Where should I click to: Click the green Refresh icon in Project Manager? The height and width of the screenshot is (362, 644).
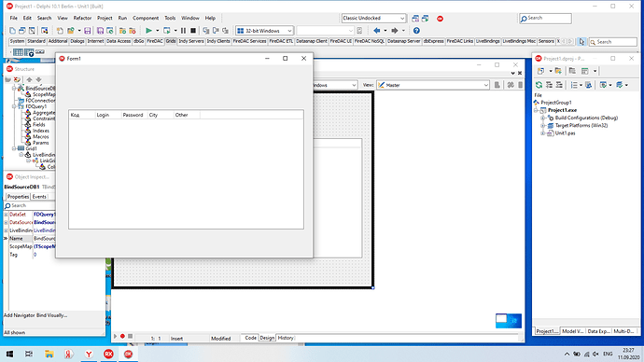coord(539,85)
